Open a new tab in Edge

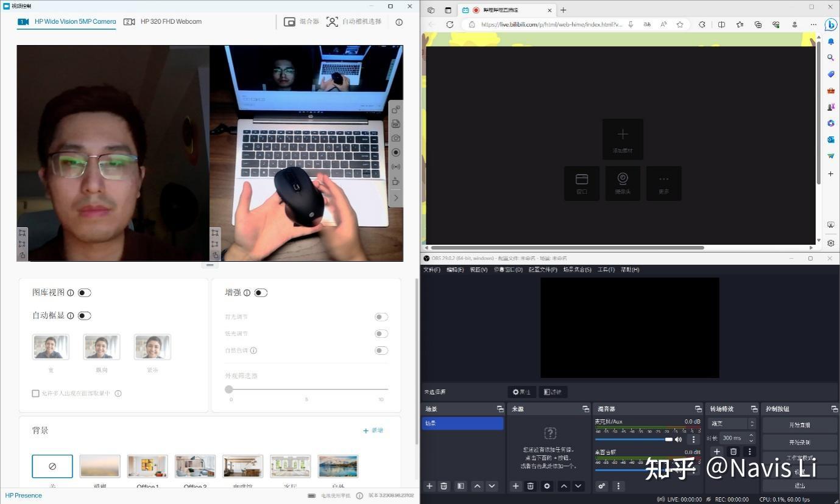[x=563, y=10]
